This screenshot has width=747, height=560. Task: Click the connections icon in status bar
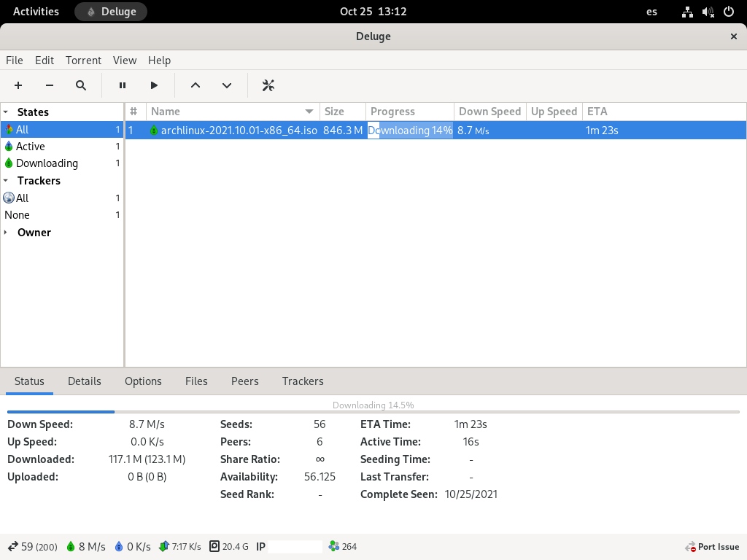13,546
